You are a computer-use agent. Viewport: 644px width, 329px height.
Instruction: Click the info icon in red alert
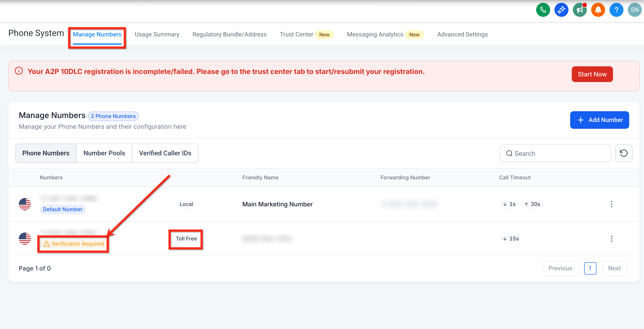point(19,71)
